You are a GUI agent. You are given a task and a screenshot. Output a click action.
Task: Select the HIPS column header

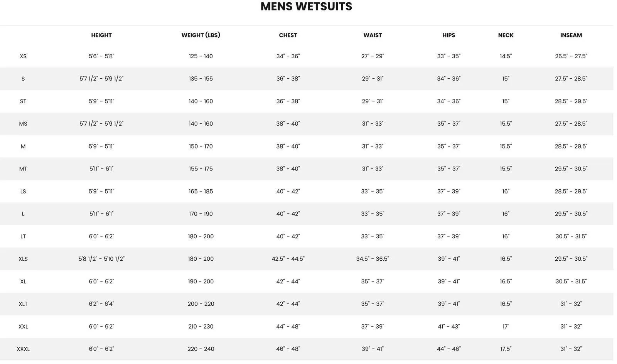[449, 35]
